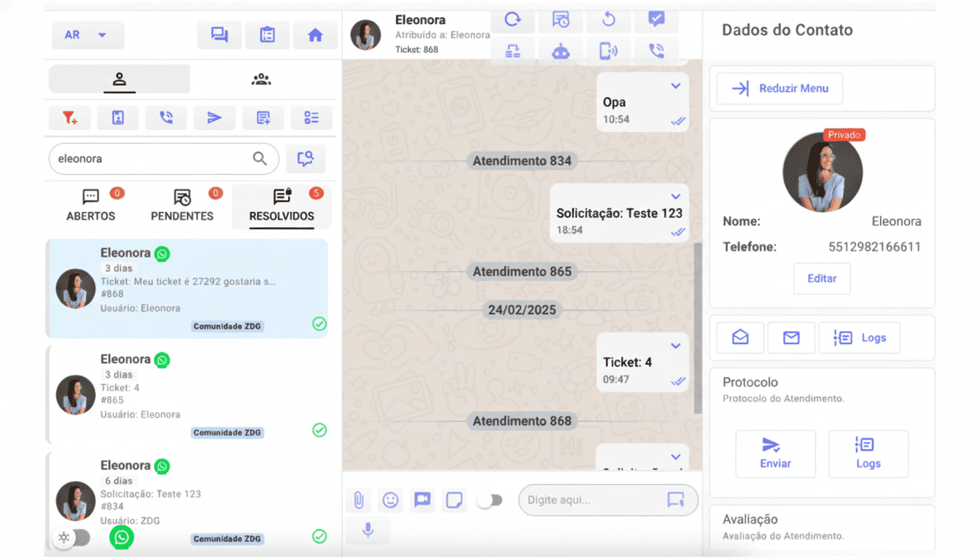Click the chat vertical scrollbar
Viewport: 980px width, 560px height.
[698, 328]
